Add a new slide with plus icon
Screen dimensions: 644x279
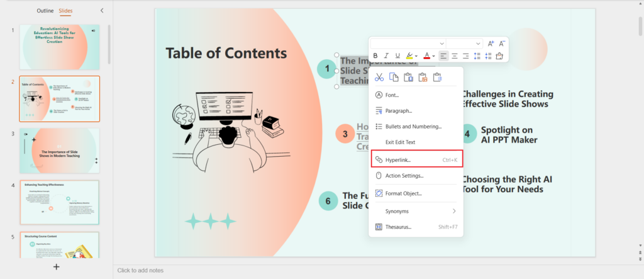coord(57,267)
